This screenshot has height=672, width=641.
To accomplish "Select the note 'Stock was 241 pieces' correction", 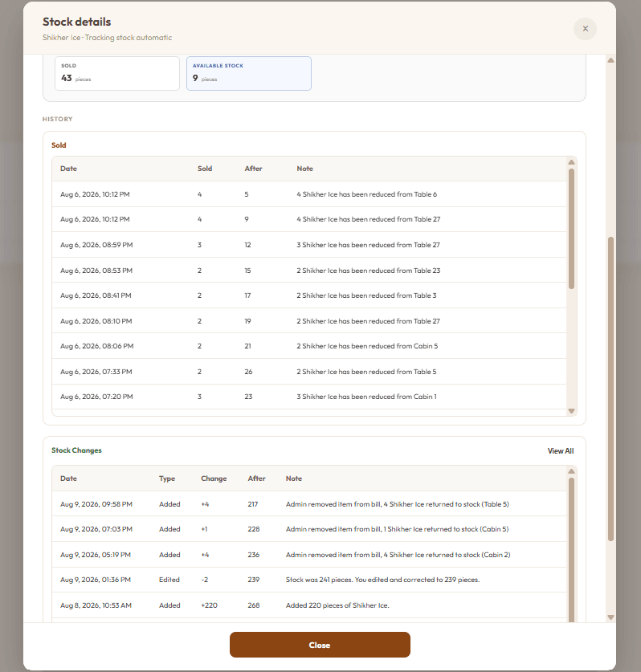I will click(x=382, y=580).
